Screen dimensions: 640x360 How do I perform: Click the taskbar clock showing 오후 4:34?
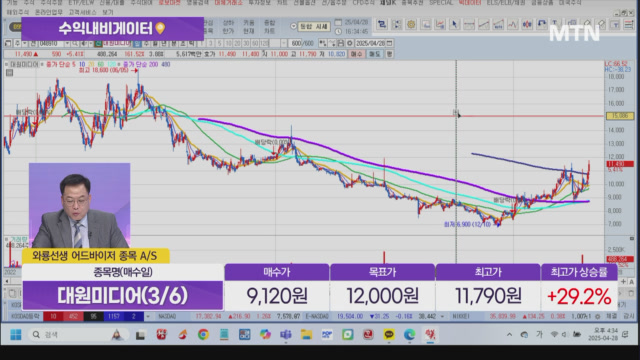[x=603, y=335]
